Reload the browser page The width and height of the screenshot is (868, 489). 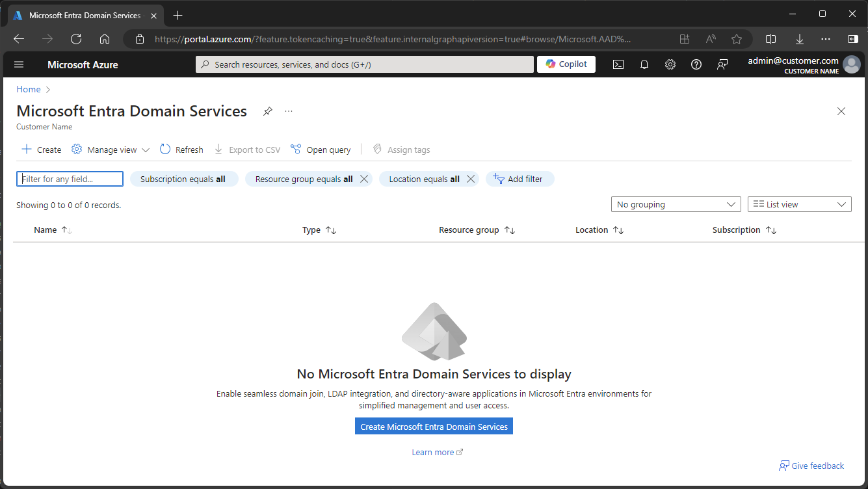(76, 39)
